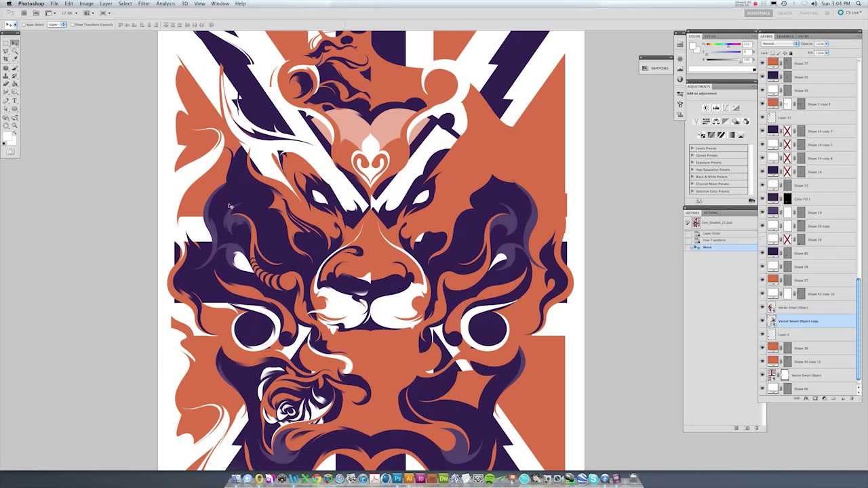Add a Levels adjustment
Image resolution: width=868 pixels, height=488 pixels.
pos(716,108)
